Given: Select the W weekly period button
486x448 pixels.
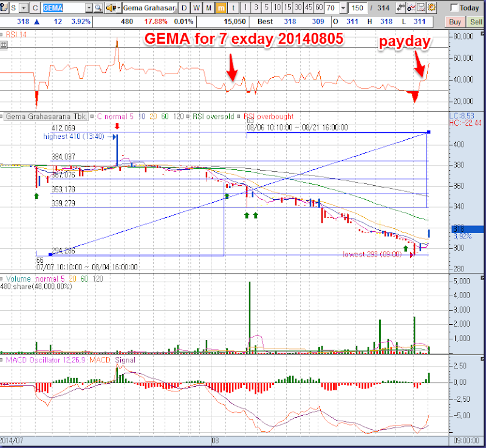Looking at the screenshot, I should point(196,8).
